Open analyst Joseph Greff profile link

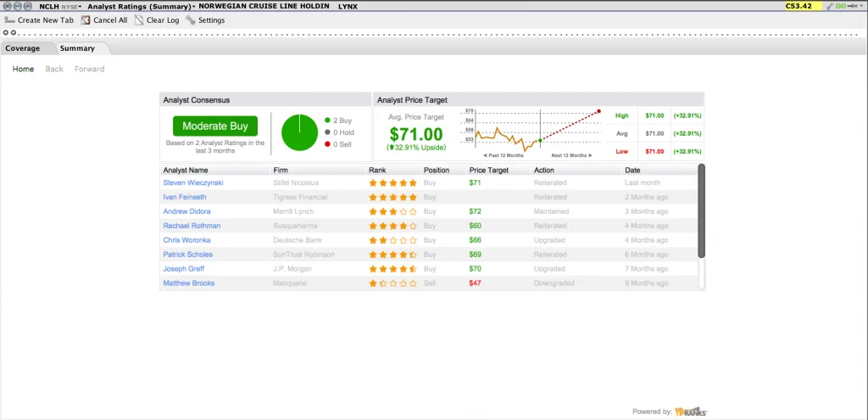184,269
